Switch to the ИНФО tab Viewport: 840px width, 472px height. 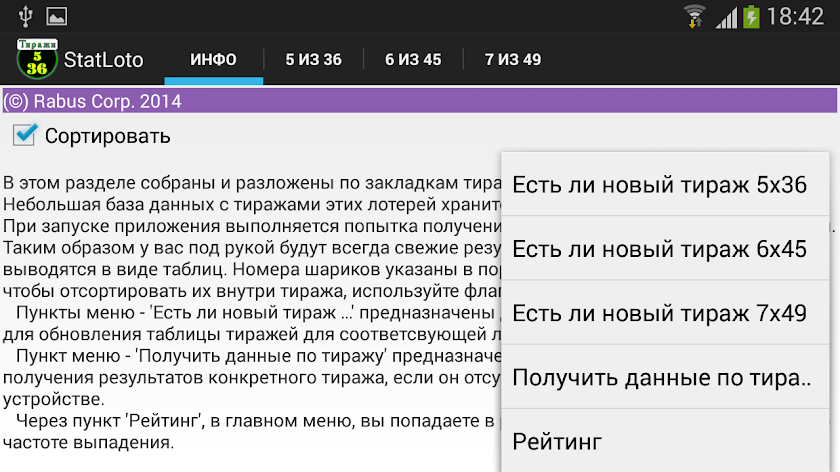(x=213, y=59)
